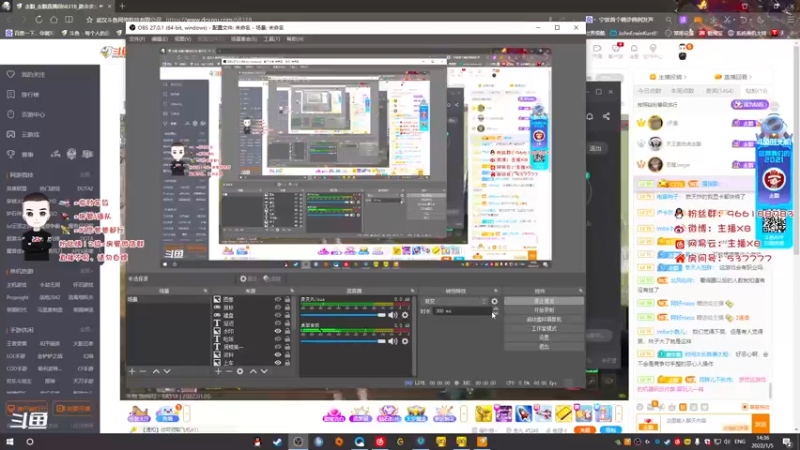The image size is (800, 450).
Task: Expand 直播回看 section in Douyu sidebar
Action: pos(733,77)
